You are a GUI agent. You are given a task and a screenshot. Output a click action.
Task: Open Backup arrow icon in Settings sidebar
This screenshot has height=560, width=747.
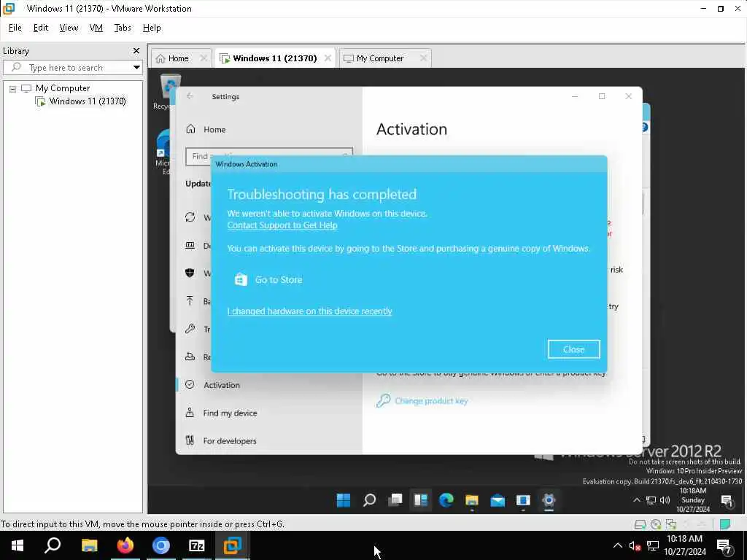(x=190, y=301)
